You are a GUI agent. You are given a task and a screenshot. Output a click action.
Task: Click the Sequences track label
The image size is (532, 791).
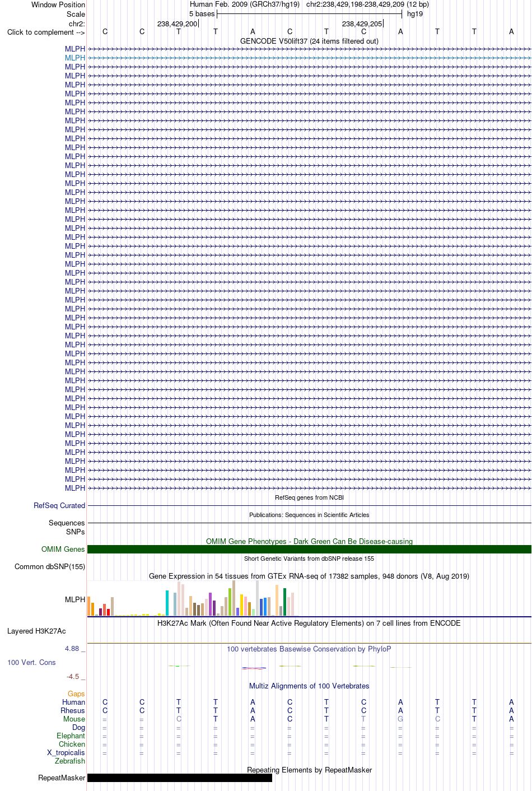67,523
